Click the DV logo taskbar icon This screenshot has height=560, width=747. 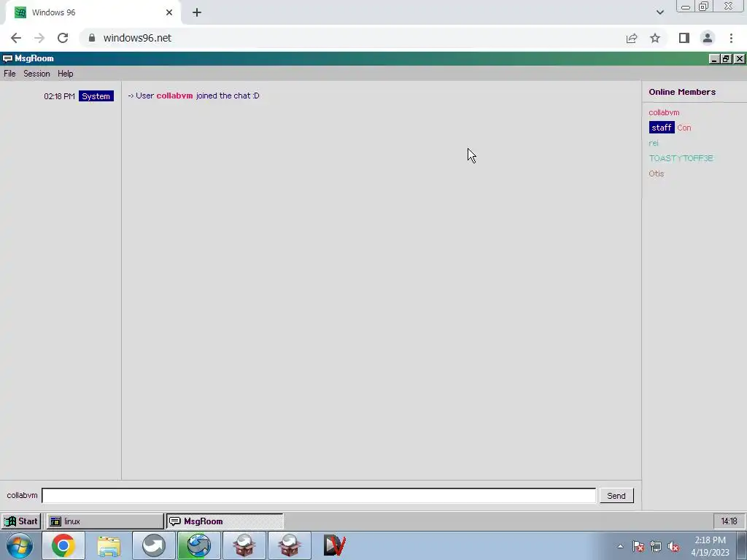335,545
